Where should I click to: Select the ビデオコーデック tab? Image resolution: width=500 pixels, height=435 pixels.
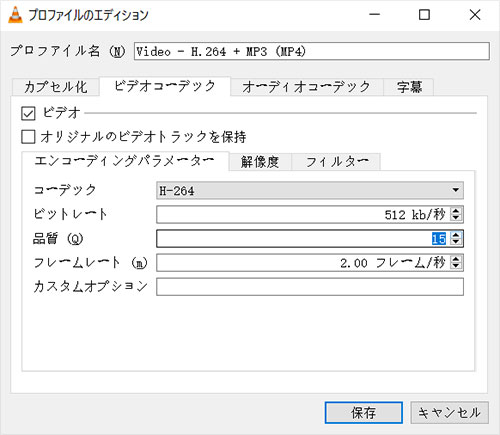pos(165,86)
